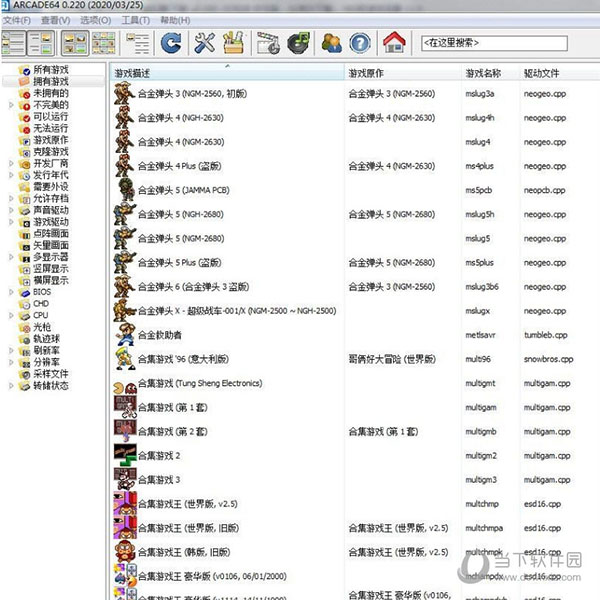The height and width of the screenshot is (600, 600).
Task: Select 无法运行 filter in sidebar
Action: pos(50,128)
